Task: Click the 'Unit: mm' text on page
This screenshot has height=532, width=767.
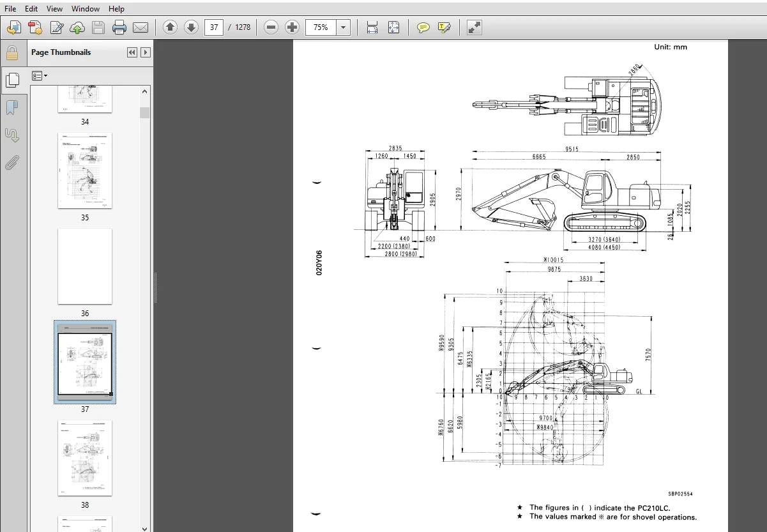Action: [670, 47]
